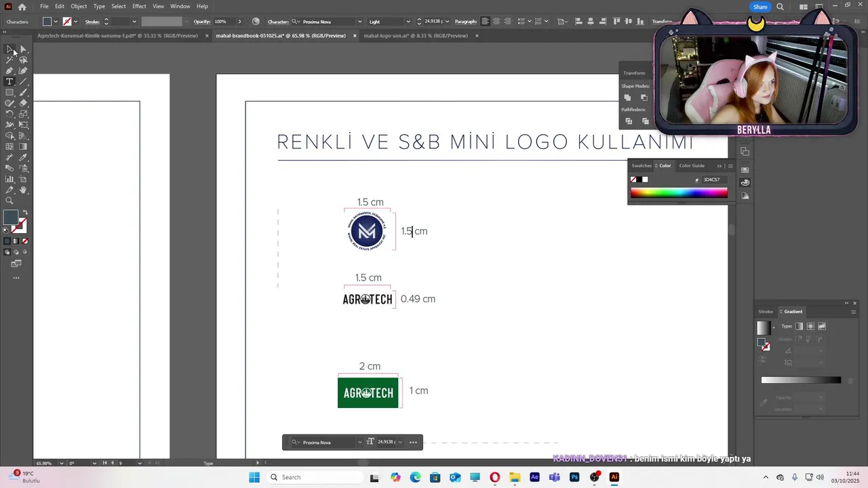
Task: Open more options in floating text bar
Action: [x=413, y=442]
